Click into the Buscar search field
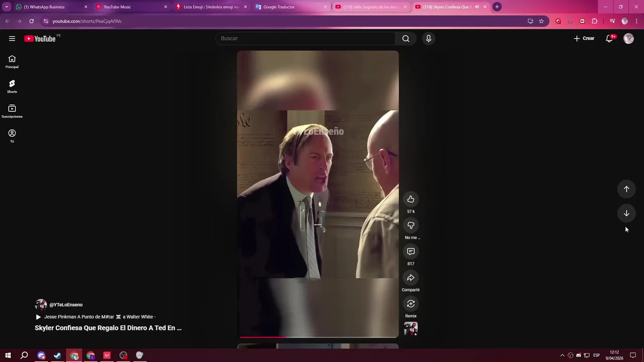Viewport: 644px width, 362px height. point(306,39)
